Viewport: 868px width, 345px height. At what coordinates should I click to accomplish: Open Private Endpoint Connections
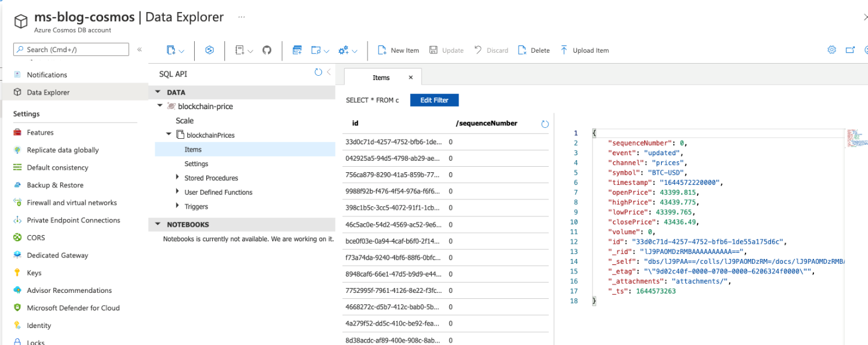coord(73,220)
